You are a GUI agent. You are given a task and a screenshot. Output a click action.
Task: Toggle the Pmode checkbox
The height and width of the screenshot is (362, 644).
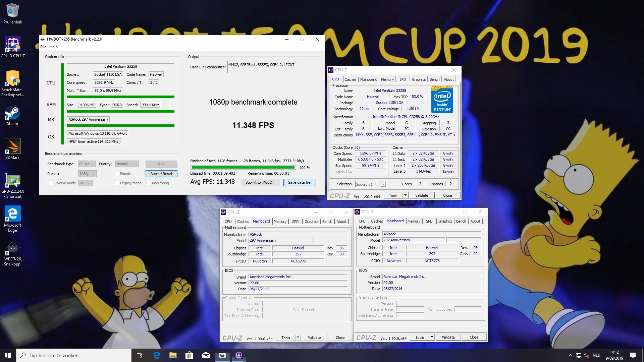coord(117,174)
